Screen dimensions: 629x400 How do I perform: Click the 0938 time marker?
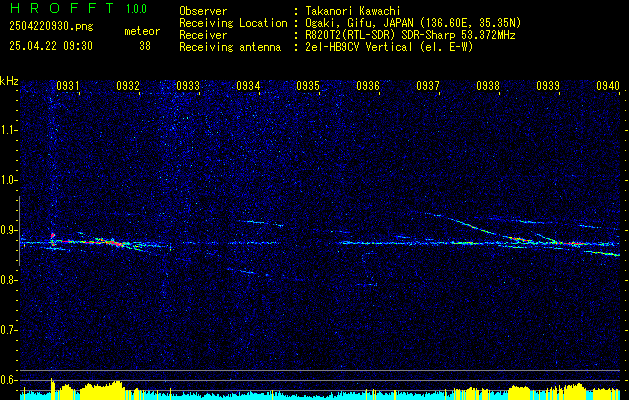click(488, 86)
